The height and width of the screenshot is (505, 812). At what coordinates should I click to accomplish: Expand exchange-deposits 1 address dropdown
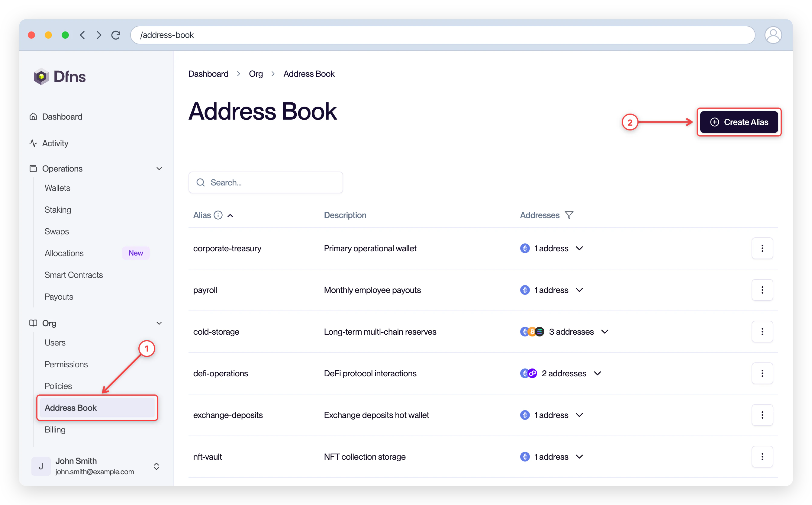579,415
